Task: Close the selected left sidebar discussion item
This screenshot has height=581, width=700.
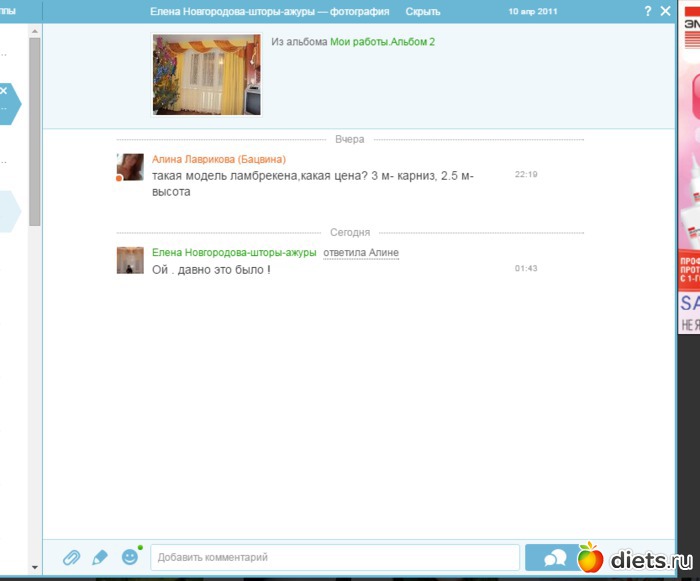Action: point(4,91)
